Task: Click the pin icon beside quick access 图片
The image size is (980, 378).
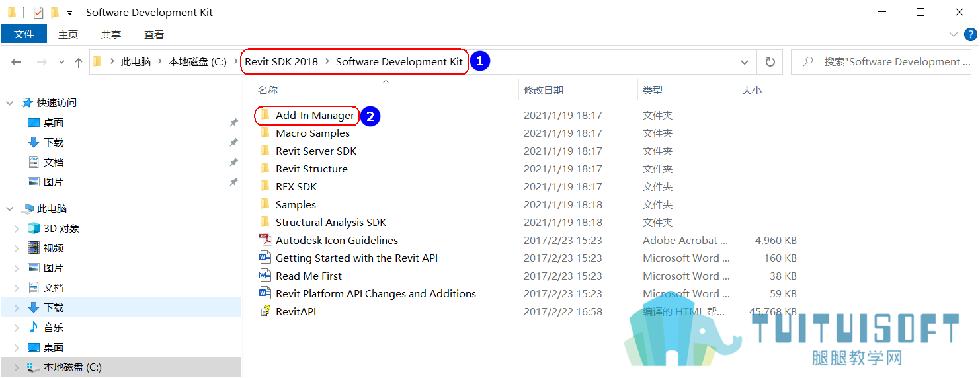Action: (x=233, y=182)
